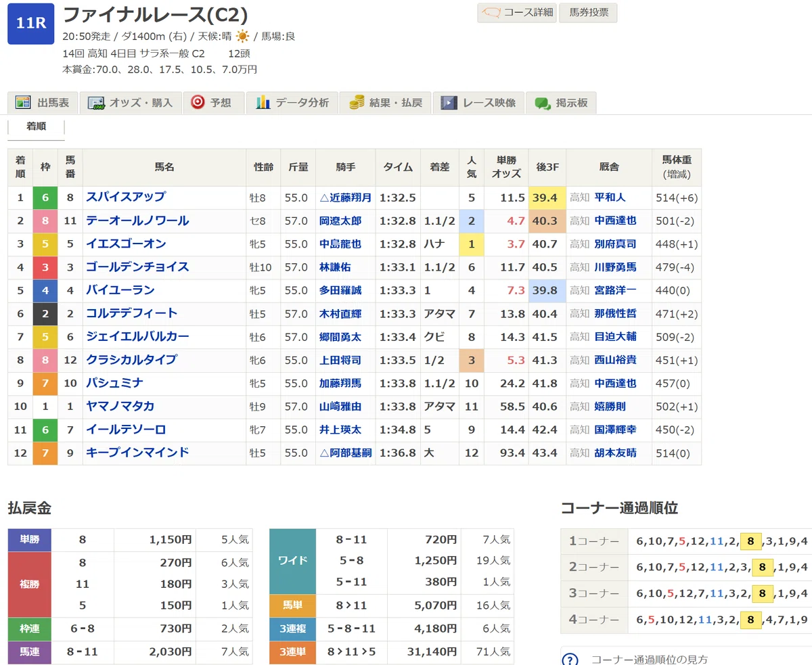The width and height of the screenshot is (812, 665).
Task: Click the 単勝 payout amount 1,150円
Action: 171,540
